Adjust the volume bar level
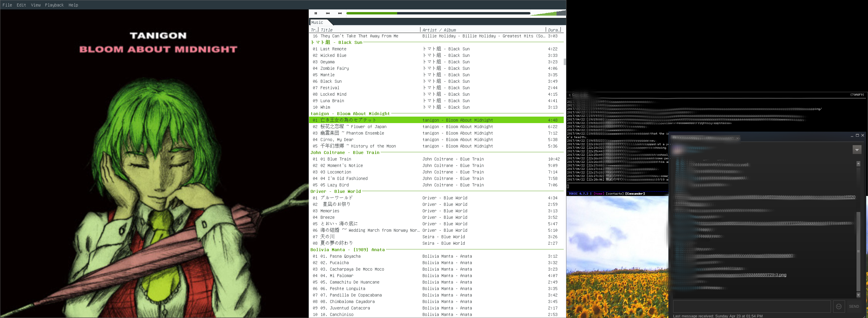The image size is (868, 318). (548, 14)
